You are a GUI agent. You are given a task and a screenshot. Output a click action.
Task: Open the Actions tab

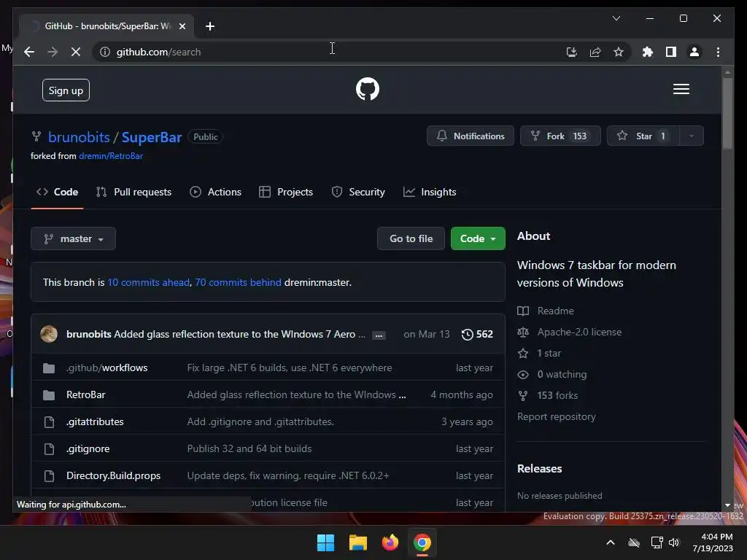[215, 192]
